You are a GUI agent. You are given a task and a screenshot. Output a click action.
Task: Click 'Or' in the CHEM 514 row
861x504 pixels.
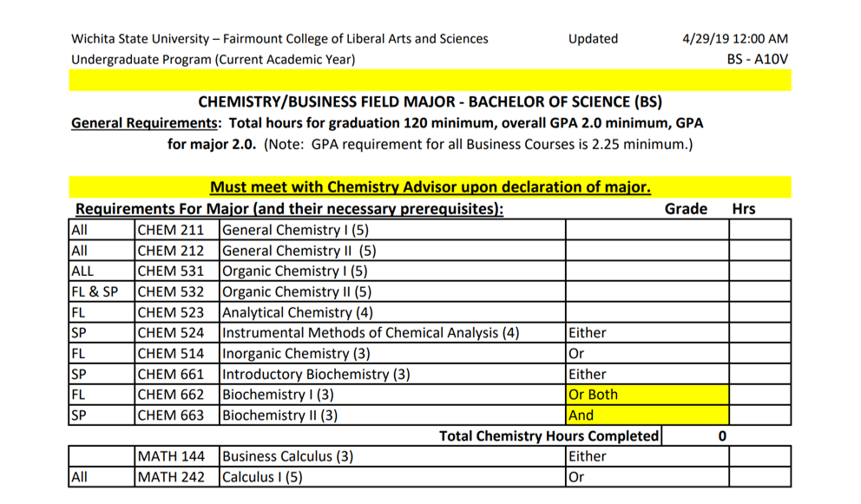pyautogui.click(x=576, y=354)
